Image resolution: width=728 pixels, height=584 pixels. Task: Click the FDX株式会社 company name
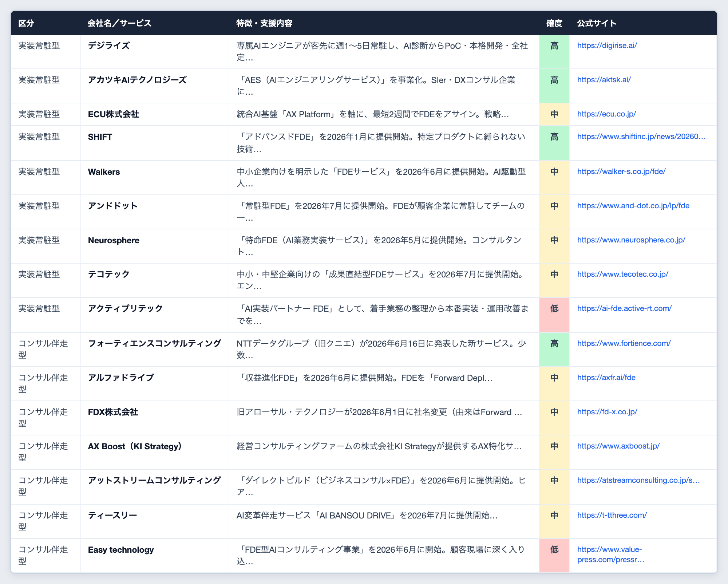113,412
